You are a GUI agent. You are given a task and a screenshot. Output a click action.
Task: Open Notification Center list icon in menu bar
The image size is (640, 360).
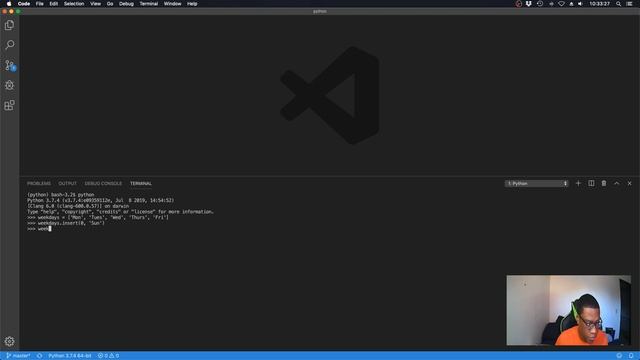point(629,4)
